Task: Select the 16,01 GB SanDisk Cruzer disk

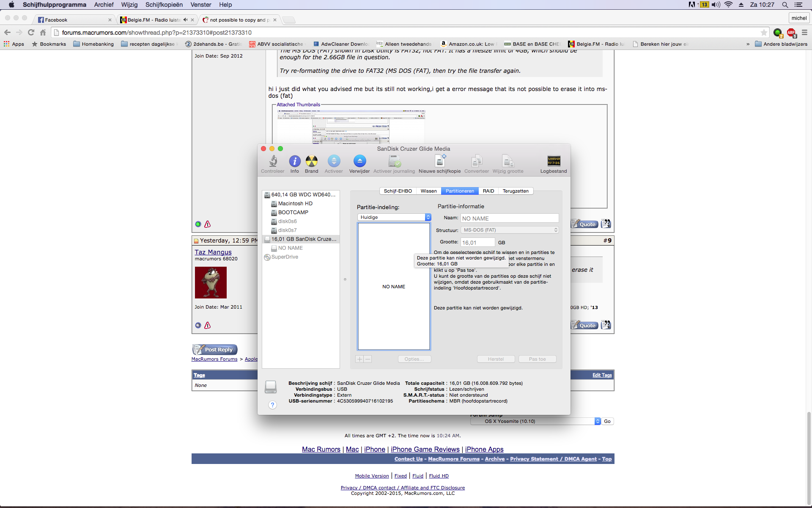Action: [x=301, y=239]
